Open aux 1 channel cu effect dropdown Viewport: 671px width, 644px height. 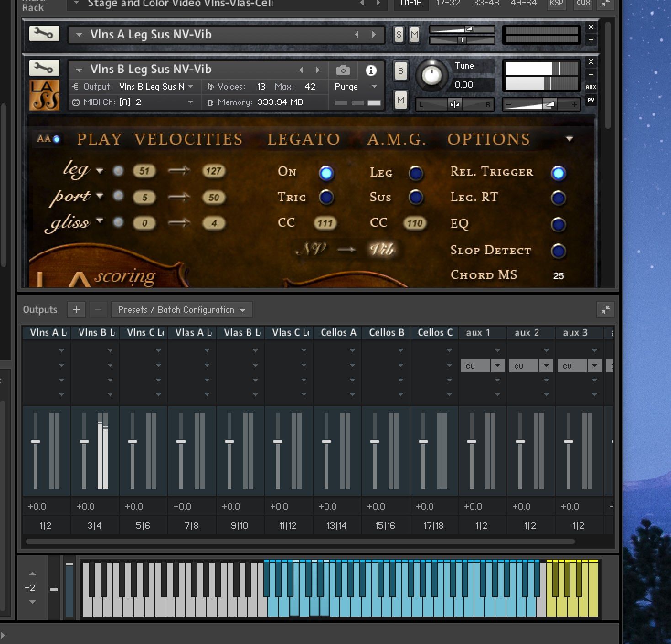click(x=497, y=365)
